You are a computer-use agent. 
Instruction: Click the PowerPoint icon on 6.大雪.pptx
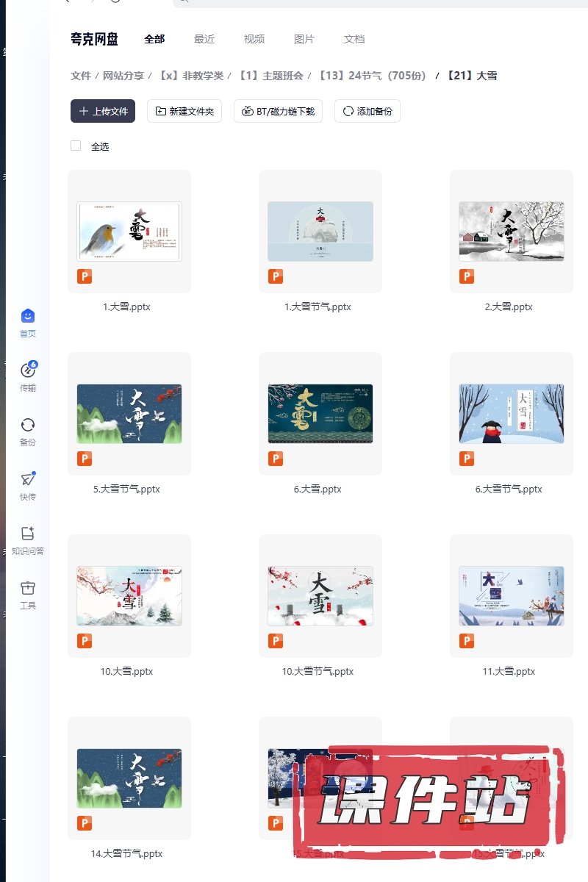click(x=276, y=459)
